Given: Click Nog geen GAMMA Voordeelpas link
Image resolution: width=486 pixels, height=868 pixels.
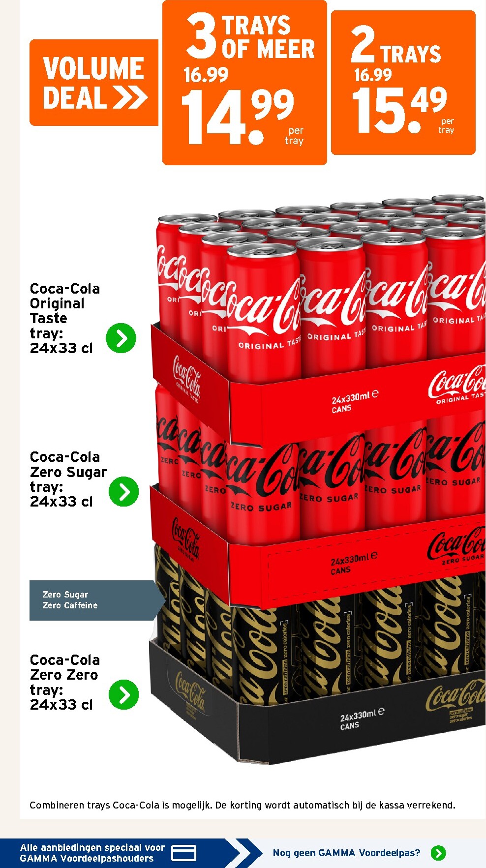Looking at the screenshot, I should coord(346,853).
